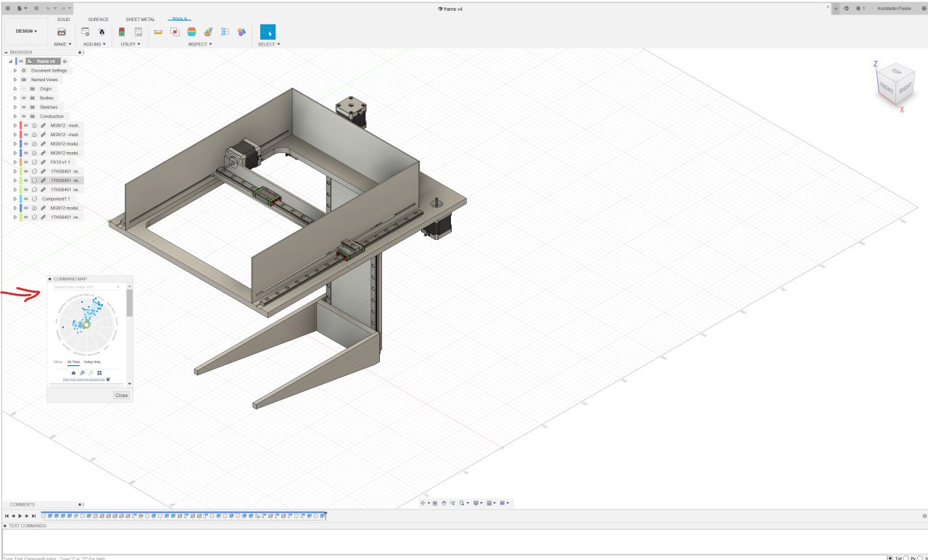Click the second Utility panel icon
Viewport: 928px width, 560px height.
[x=138, y=32]
